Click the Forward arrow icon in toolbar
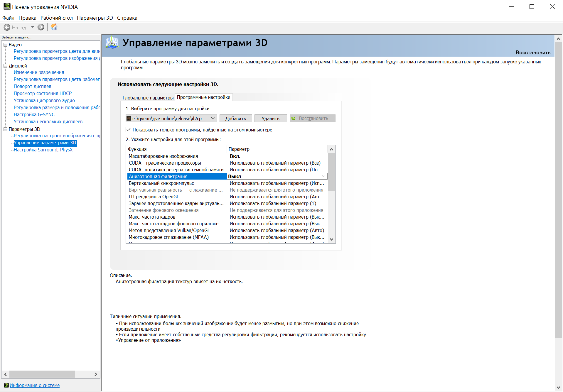The width and height of the screenshot is (563, 392). 41,27
